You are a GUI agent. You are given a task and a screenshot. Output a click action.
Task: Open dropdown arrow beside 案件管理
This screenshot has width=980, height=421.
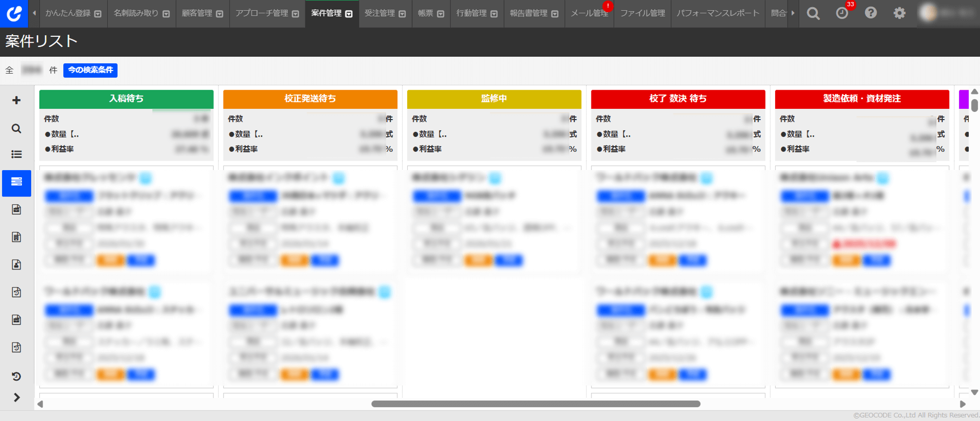tap(349, 14)
